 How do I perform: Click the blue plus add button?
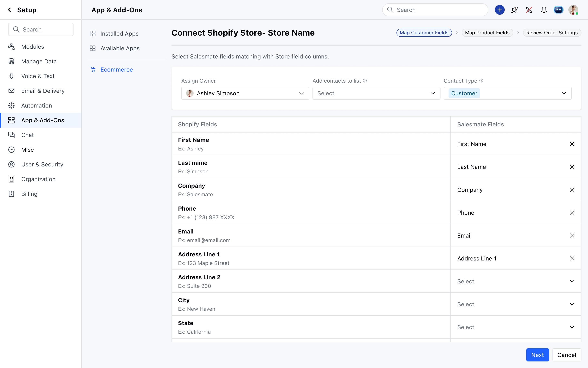(x=500, y=10)
